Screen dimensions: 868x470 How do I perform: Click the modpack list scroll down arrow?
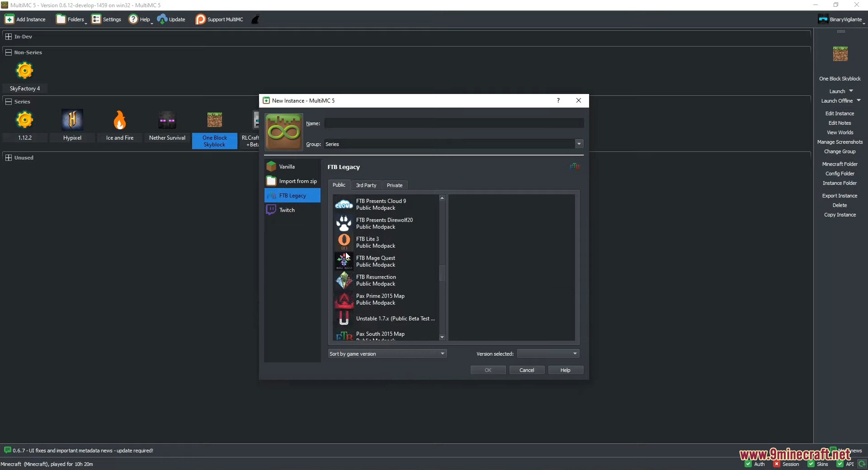(442, 337)
